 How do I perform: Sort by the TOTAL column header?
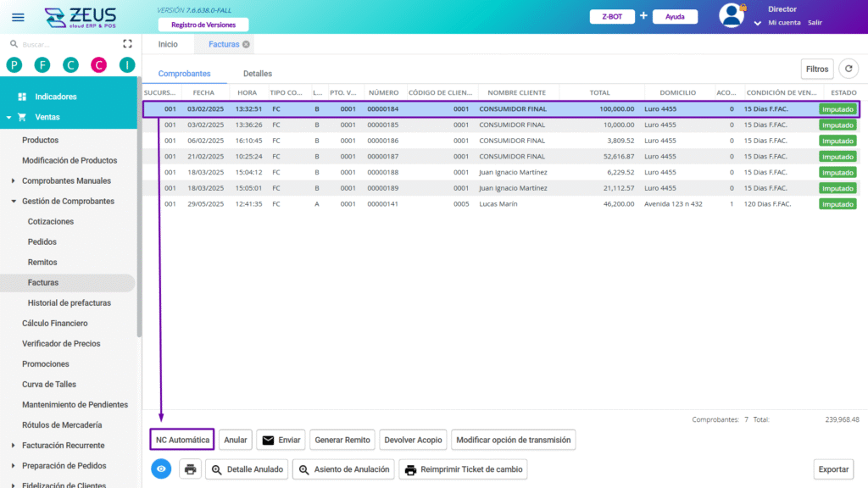[599, 92]
